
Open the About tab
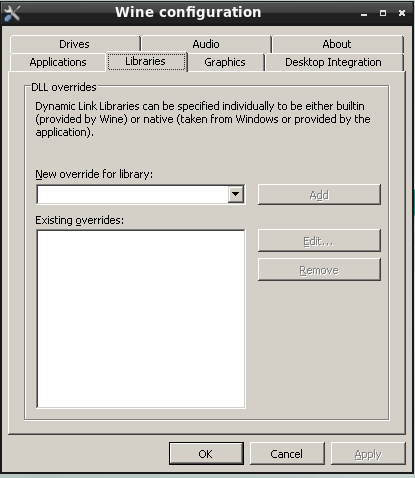[337, 44]
